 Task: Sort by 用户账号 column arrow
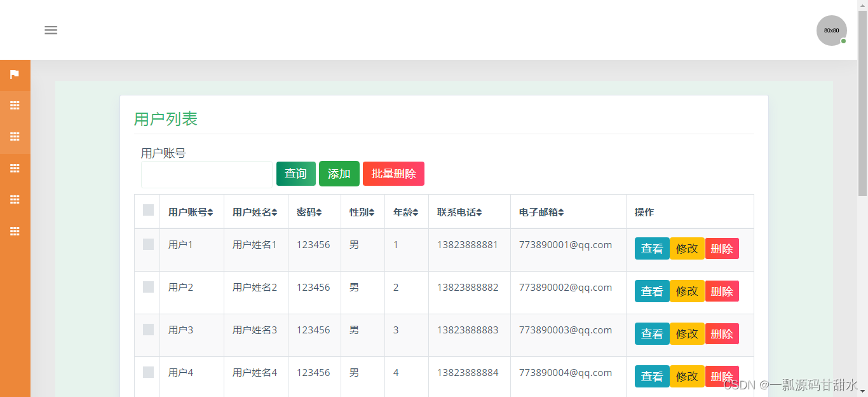click(x=210, y=212)
